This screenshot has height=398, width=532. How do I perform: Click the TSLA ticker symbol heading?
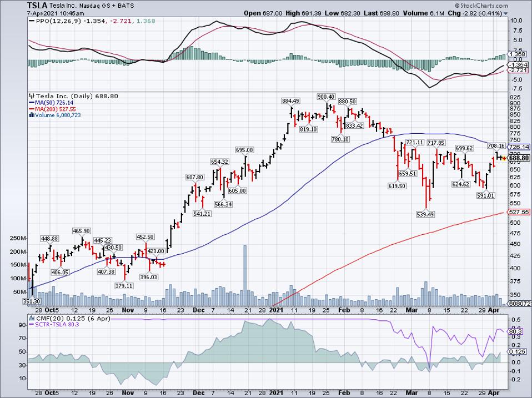coord(36,5)
